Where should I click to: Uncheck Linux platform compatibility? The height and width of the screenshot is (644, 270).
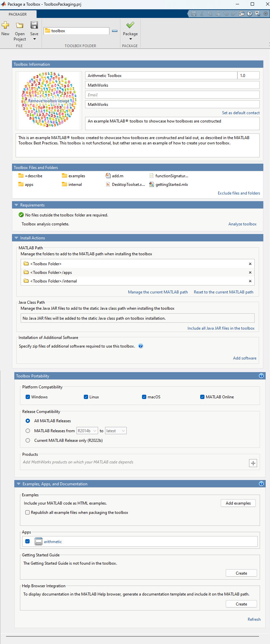click(86, 397)
